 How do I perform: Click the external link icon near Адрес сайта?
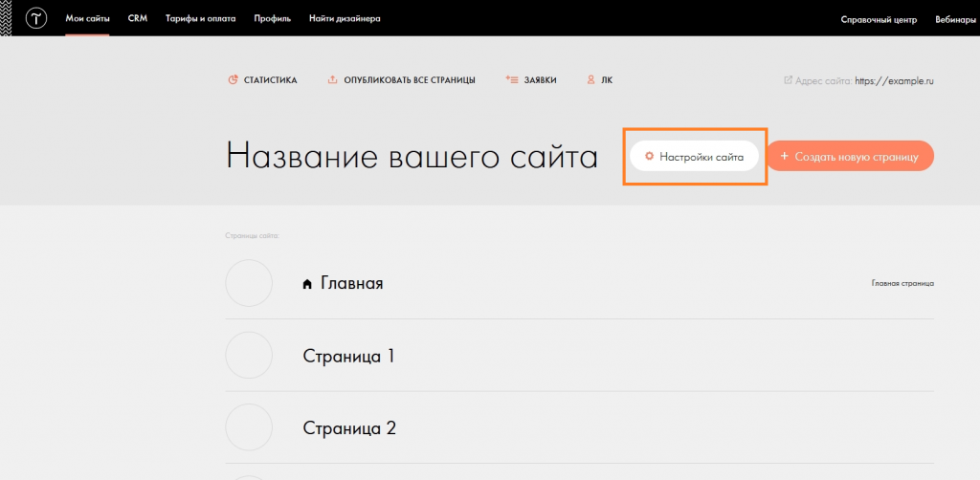tap(789, 80)
